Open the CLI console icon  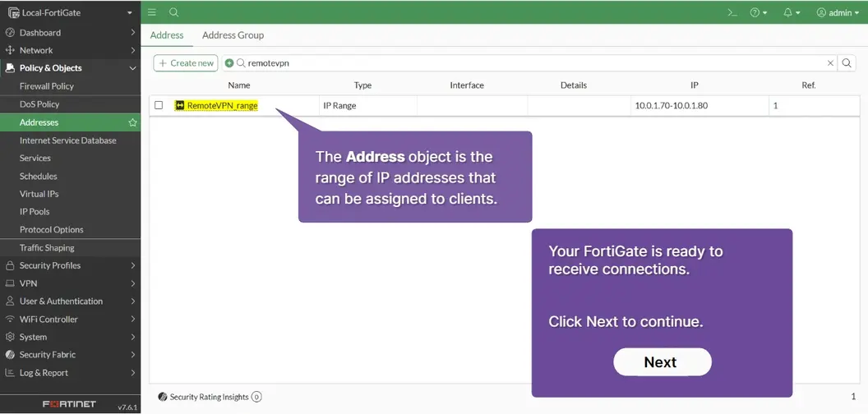tap(732, 12)
